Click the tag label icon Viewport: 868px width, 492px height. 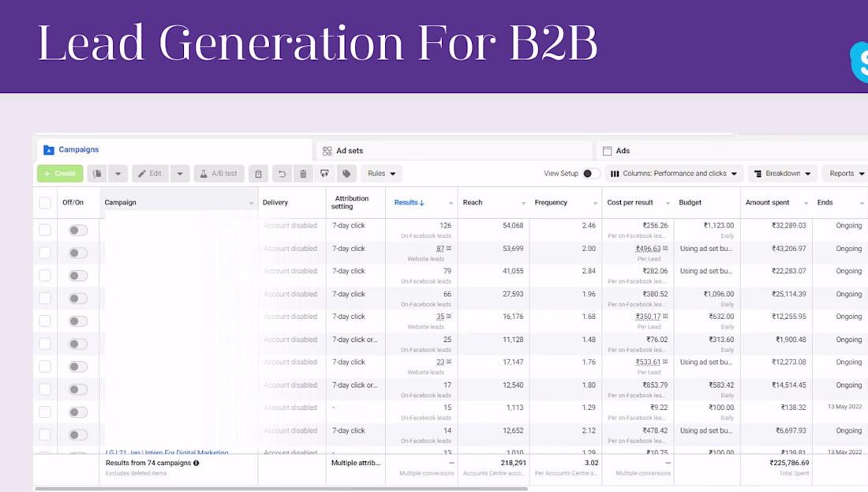point(346,174)
